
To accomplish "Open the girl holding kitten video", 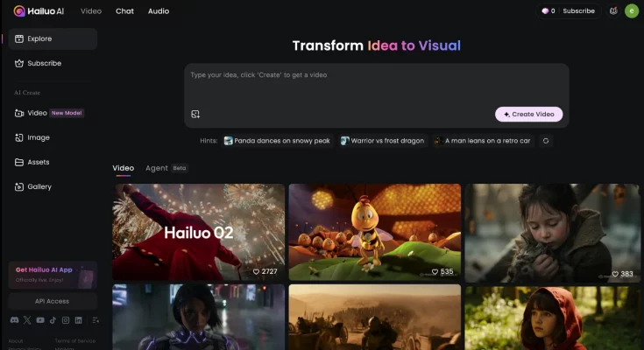I will tap(552, 233).
